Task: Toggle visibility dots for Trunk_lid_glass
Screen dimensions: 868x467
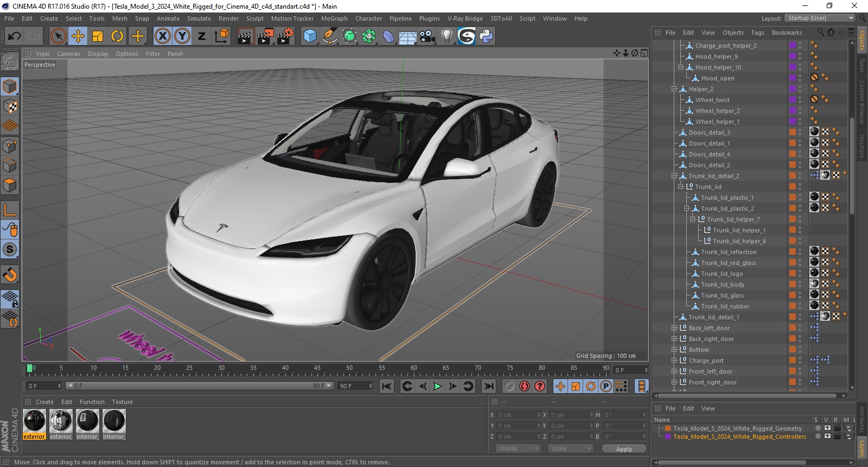Action: pyautogui.click(x=800, y=295)
